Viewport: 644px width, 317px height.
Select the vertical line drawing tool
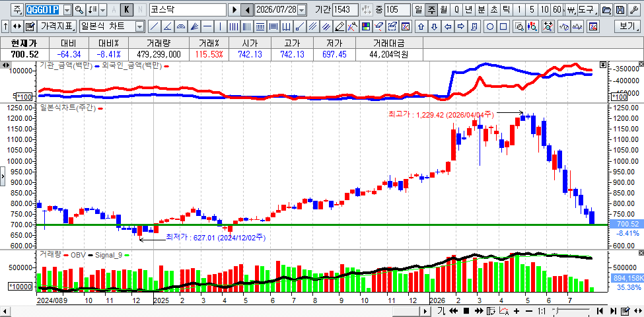click(x=221, y=26)
